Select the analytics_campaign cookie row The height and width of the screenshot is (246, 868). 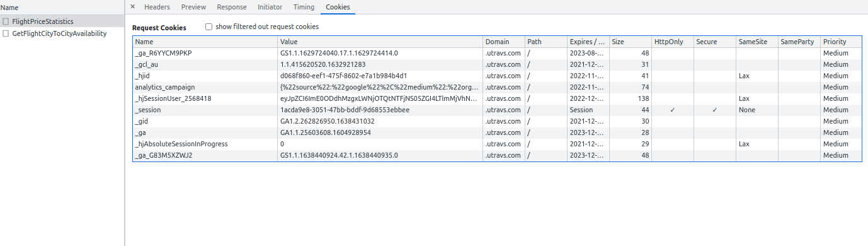point(497,87)
